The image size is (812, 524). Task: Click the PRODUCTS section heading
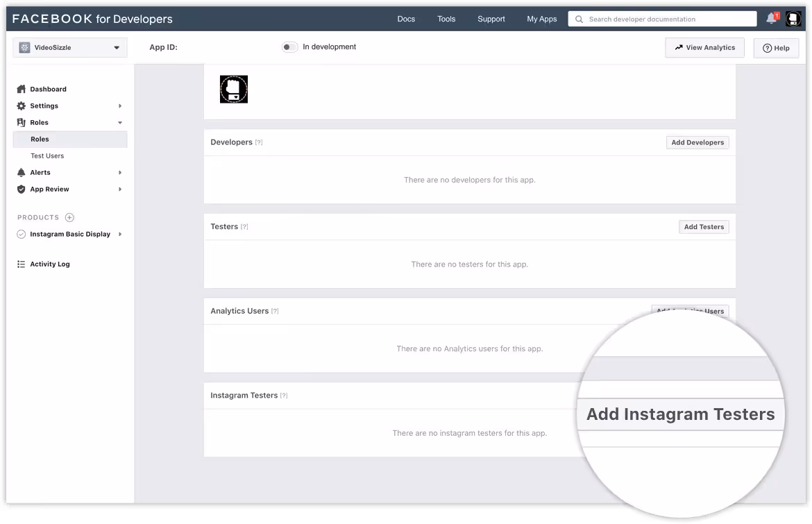tap(38, 217)
